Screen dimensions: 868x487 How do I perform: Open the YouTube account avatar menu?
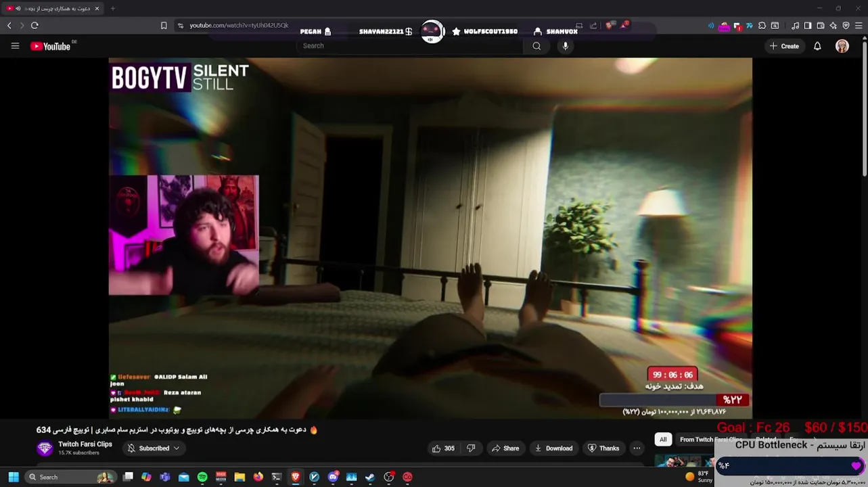point(842,46)
